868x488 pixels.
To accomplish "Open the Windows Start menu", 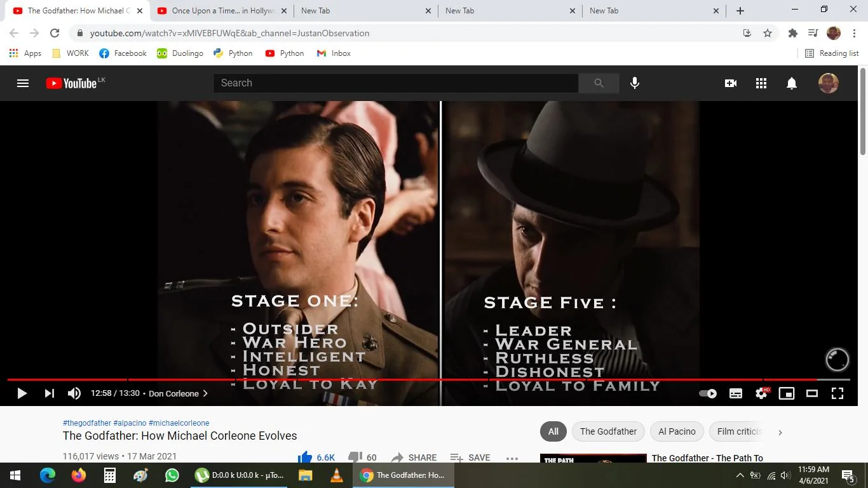I will (x=15, y=475).
